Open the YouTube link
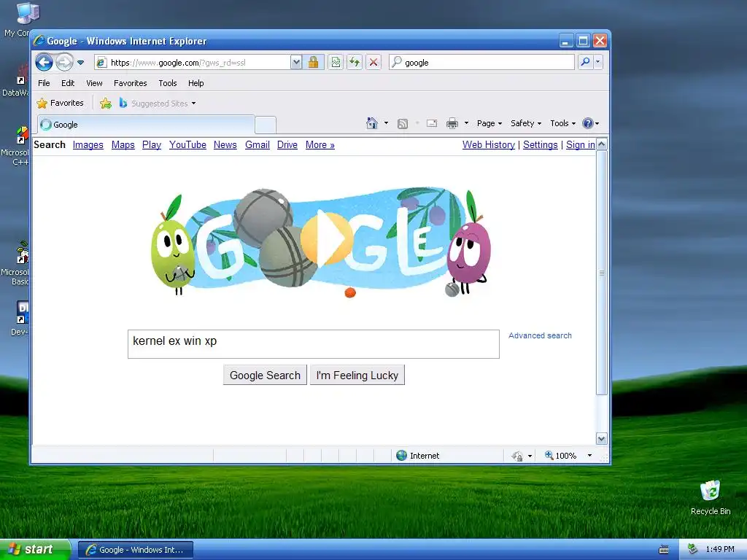The width and height of the screenshot is (747, 560). click(187, 145)
